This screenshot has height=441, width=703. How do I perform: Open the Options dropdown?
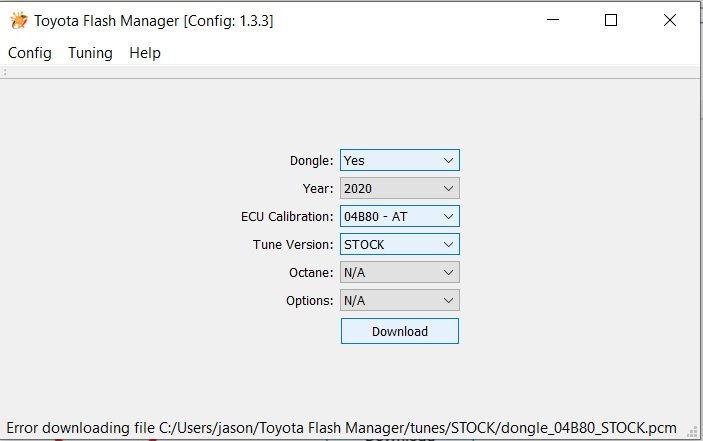pyautogui.click(x=399, y=300)
